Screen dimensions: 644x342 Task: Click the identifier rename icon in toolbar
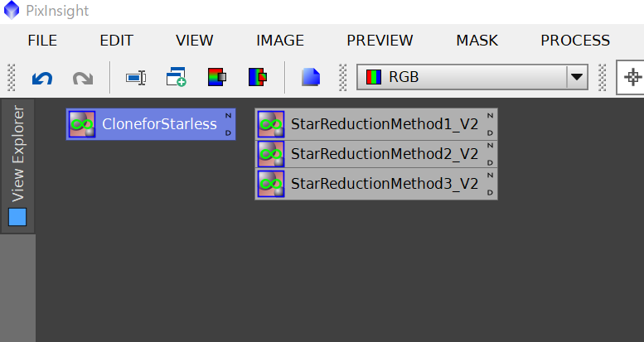pyautogui.click(x=136, y=78)
